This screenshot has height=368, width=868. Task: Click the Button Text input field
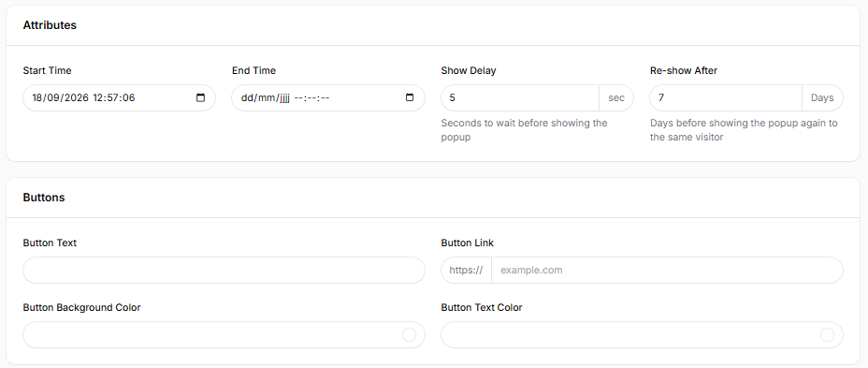click(224, 270)
